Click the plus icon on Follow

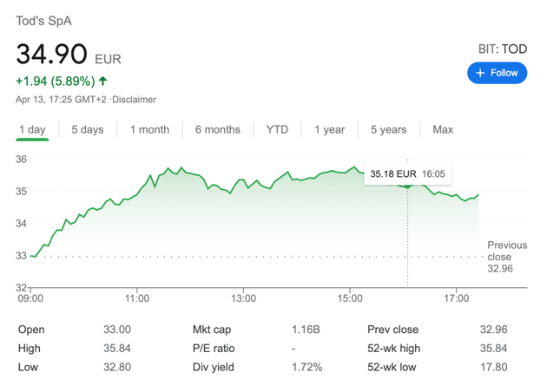(x=480, y=73)
